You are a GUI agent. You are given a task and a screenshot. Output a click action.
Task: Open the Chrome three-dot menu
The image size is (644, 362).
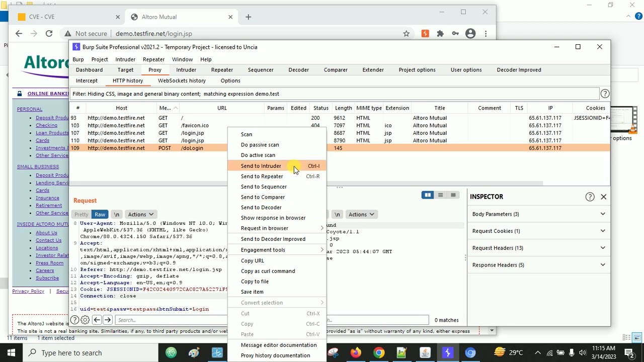pyautogui.click(x=486, y=34)
